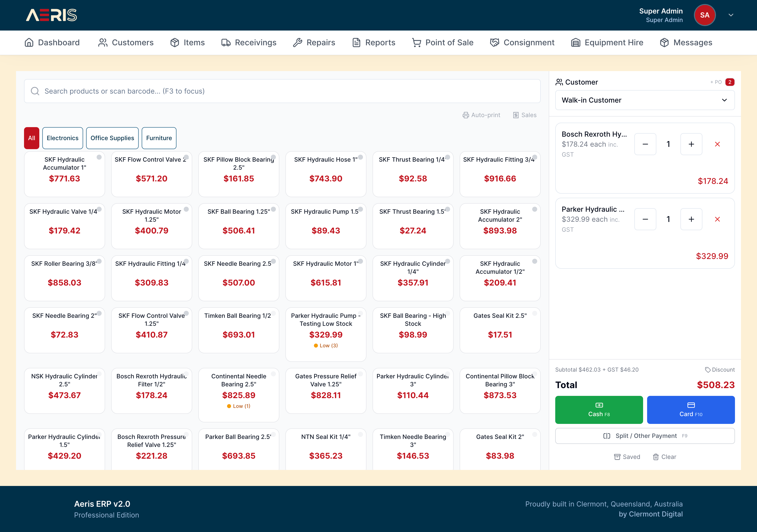Focus the product search barcode field
Viewport: 757px width, 532px height.
(282, 91)
